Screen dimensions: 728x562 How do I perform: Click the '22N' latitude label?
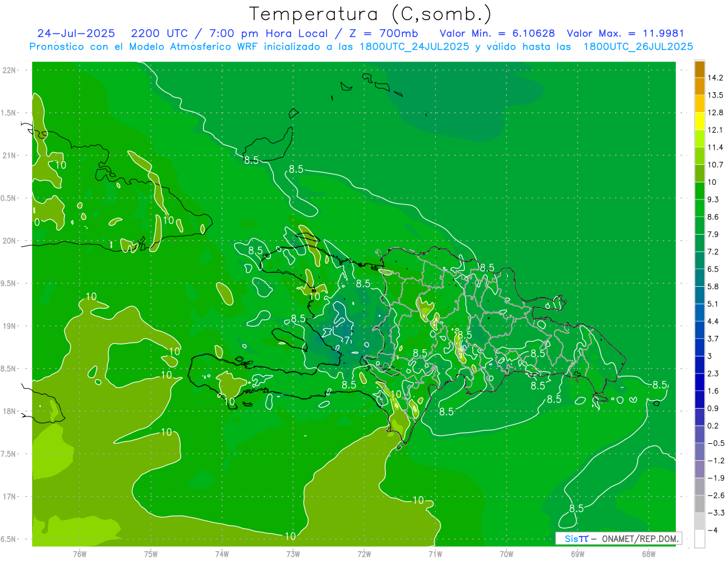click(x=9, y=70)
